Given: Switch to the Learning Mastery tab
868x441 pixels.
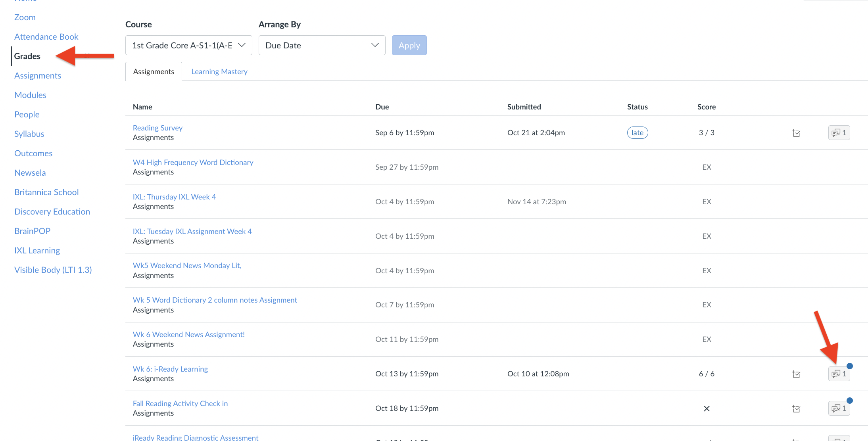Looking at the screenshot, I should (x=219, y=72).
